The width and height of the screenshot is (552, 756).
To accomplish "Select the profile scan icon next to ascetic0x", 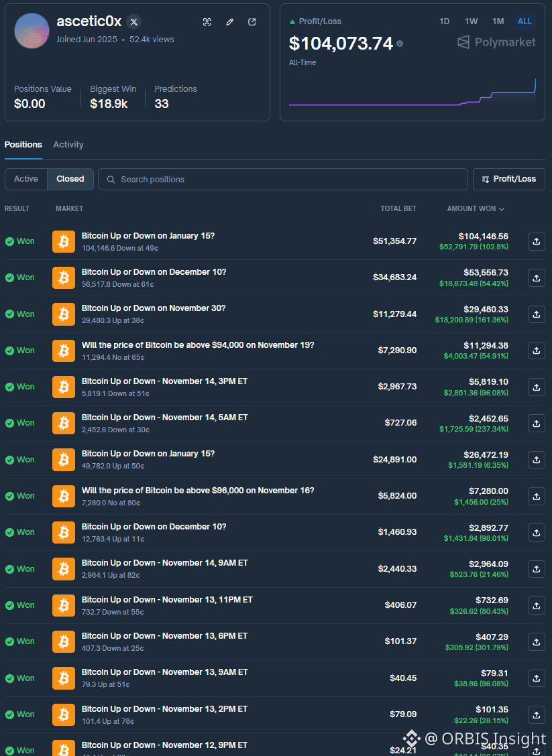I will coord(207,21).
